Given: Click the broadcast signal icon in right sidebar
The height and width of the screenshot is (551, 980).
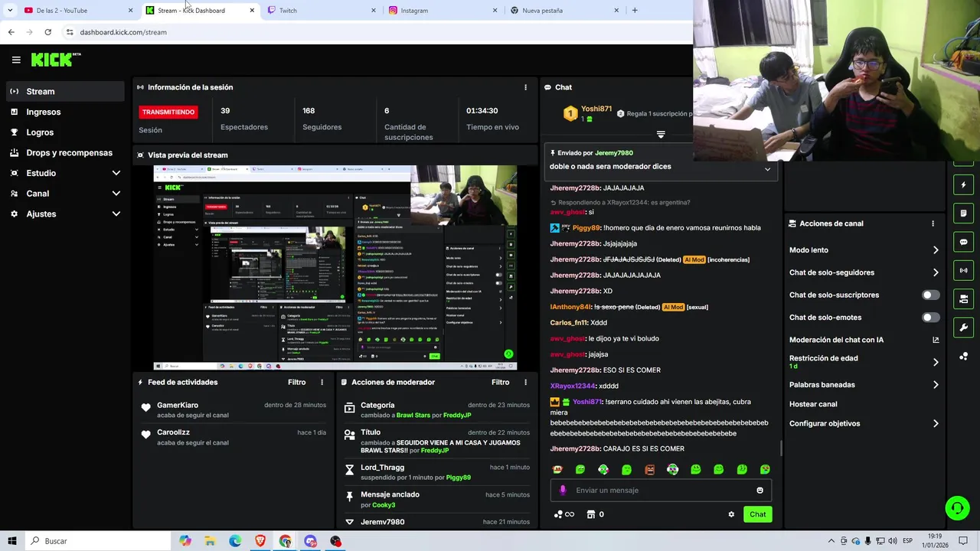Looking at the screenshot, I should point(963,270).
